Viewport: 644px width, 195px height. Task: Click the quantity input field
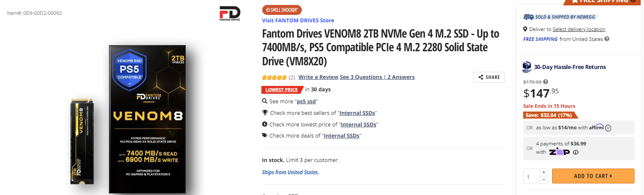click(531, 176)
